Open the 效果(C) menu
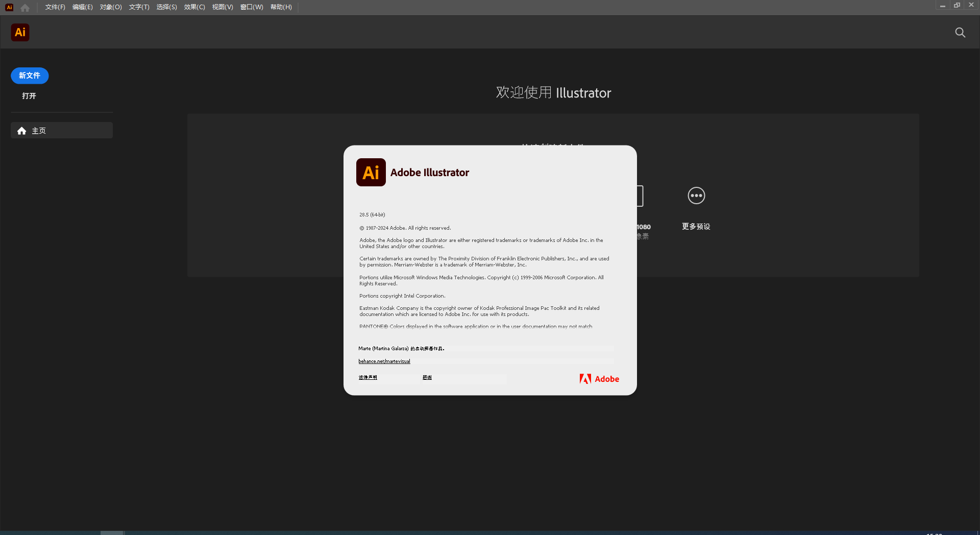The width and height of the screenshot is (980, 535). [x=194, y=7]
